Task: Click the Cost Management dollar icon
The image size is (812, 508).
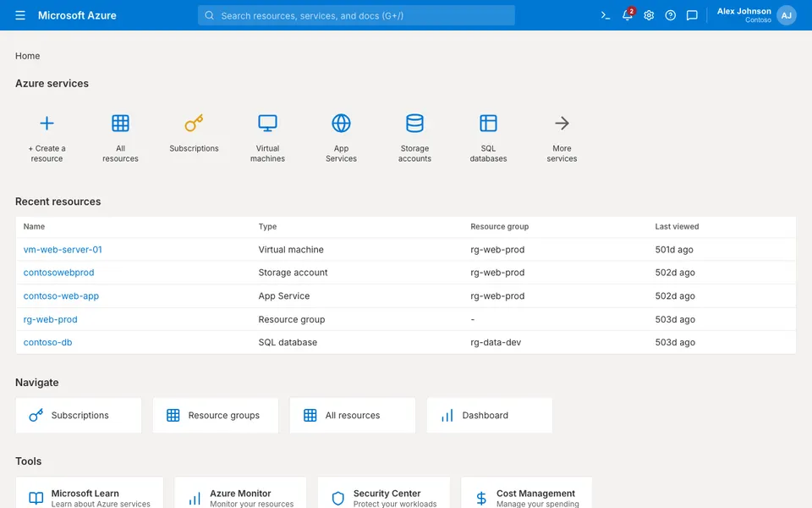Action: [481, 499]
